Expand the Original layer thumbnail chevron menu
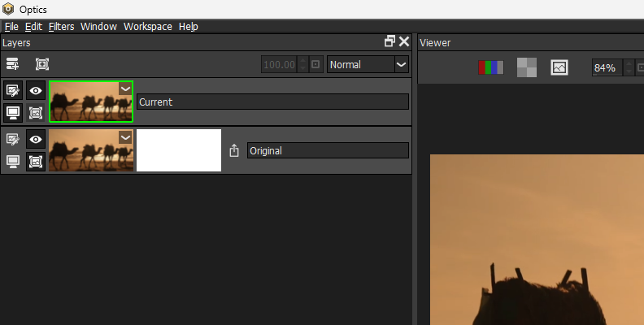The height and width of the screenshot is (325, 644). pos(125,137)
